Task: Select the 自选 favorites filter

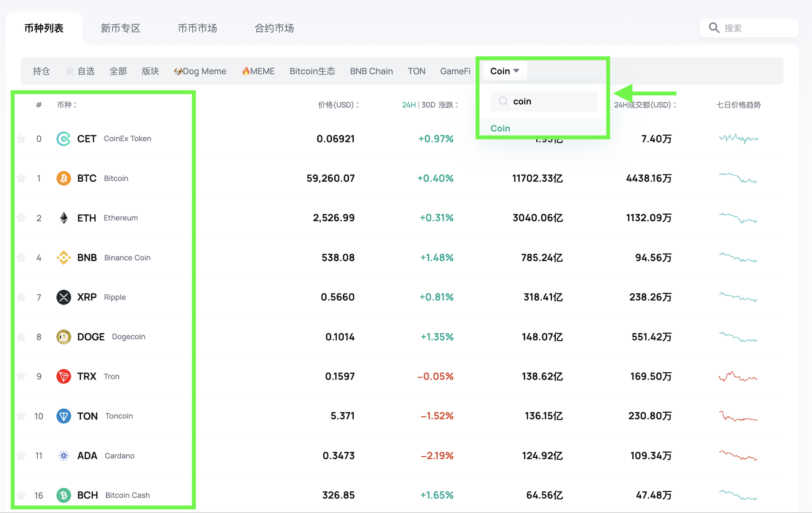Action: point(80,71)
